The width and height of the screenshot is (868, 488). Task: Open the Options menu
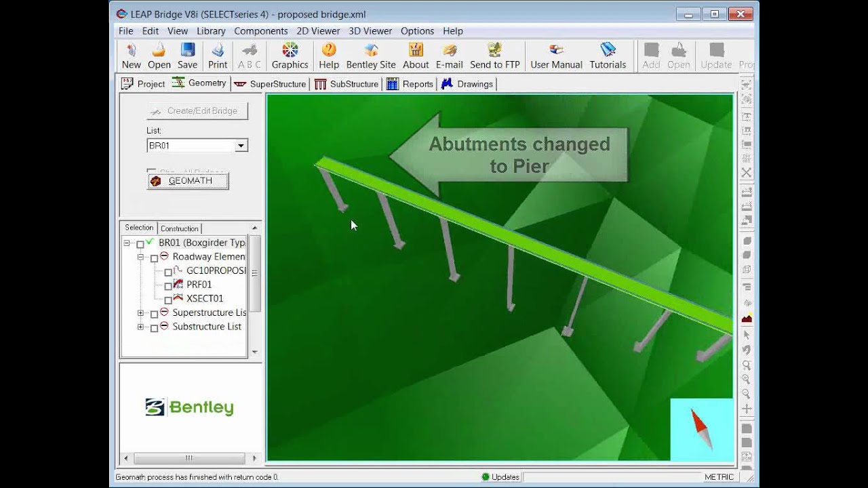point(417,30)
